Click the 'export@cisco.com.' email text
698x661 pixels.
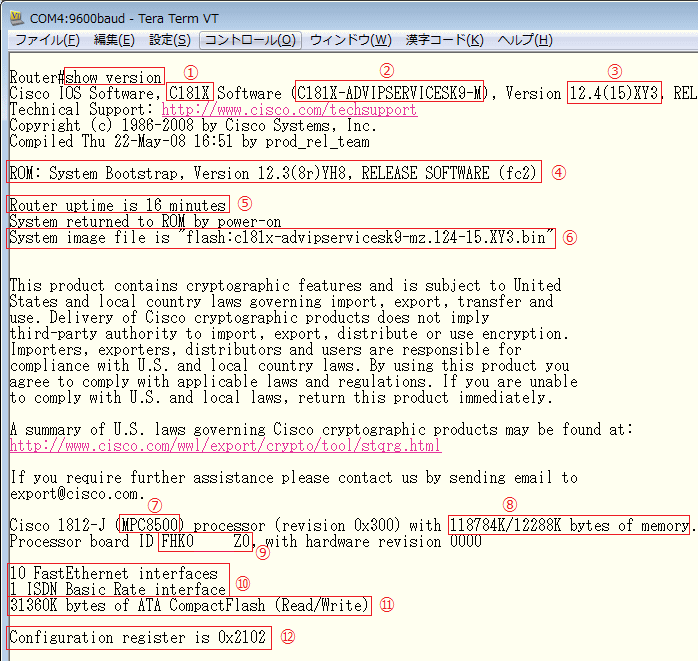click(77, 494)
